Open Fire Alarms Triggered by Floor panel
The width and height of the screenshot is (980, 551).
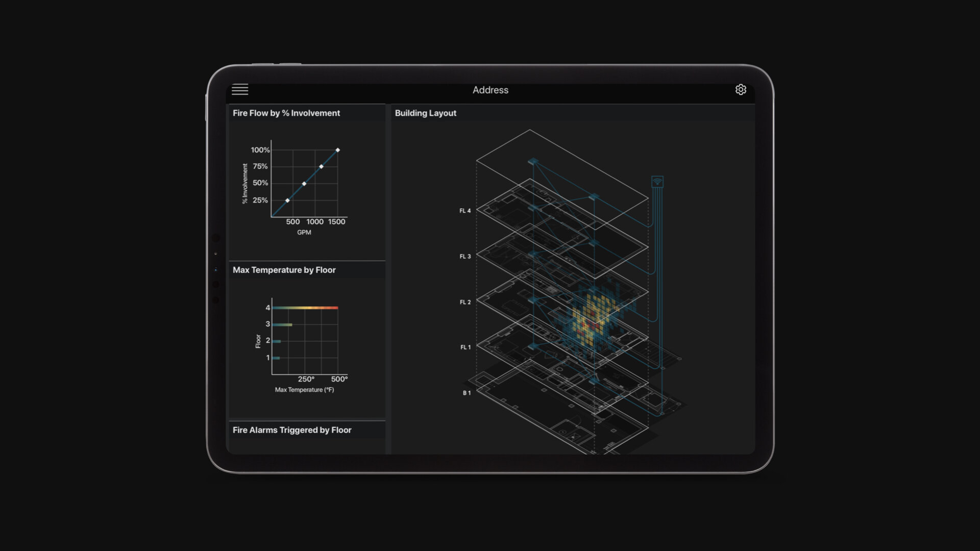[x=292, y=430]
